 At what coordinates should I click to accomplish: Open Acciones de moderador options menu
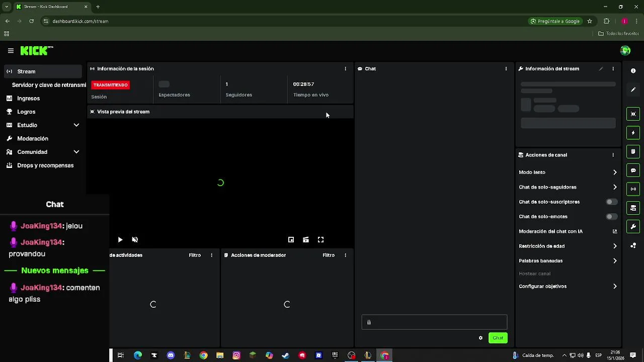click(x=345, y=255)
